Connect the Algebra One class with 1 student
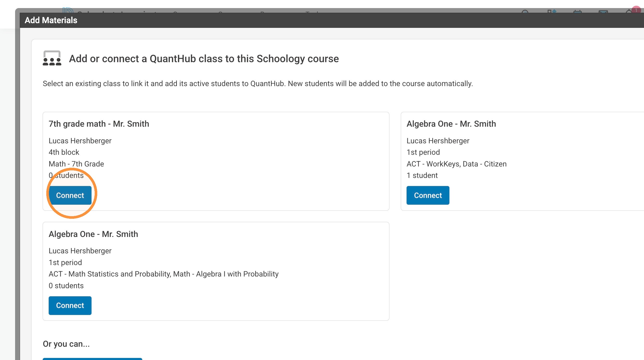The height and width of the screenshot is (360, 644). click(428, 195)
